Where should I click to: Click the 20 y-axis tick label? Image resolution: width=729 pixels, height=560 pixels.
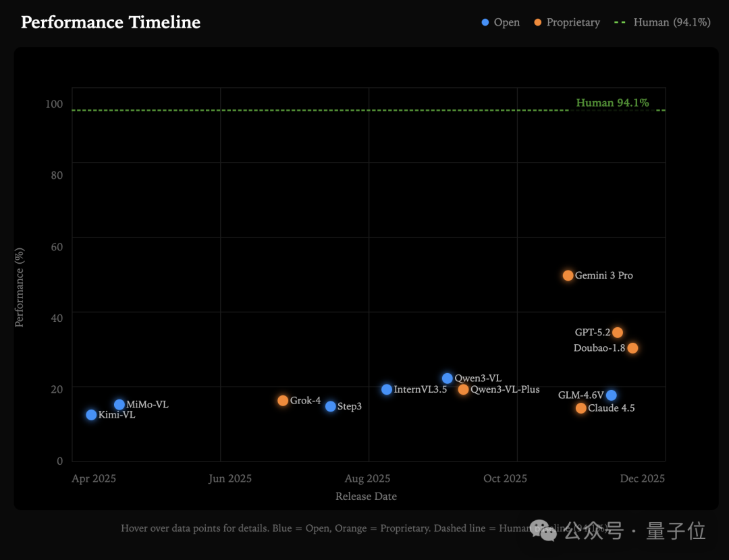[57, 389]
